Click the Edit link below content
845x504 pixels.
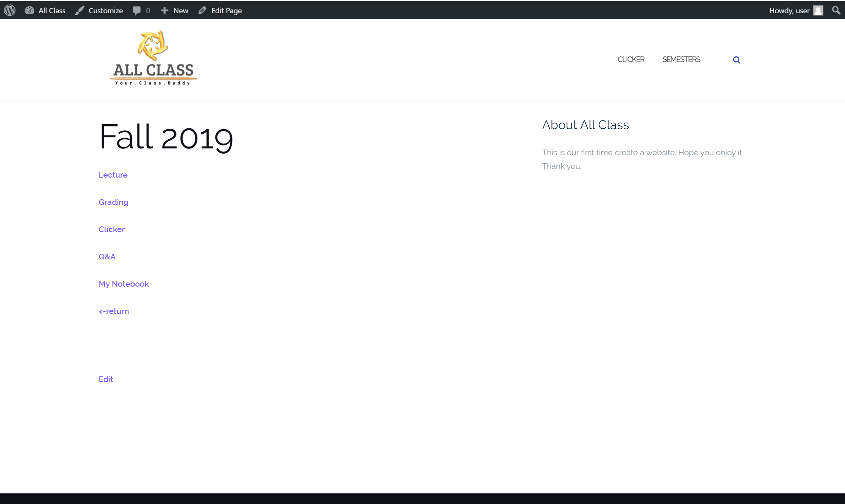(106, 379)
